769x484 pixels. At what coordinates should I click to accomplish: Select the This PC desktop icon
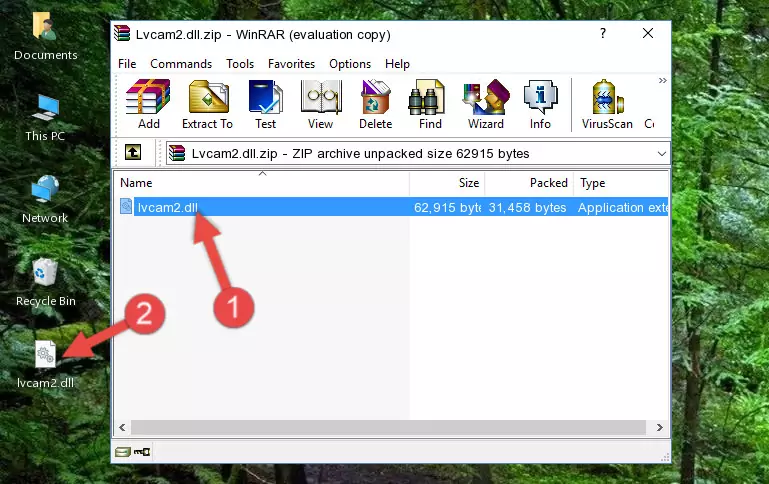pyautogui.click(x=45, y=118)
